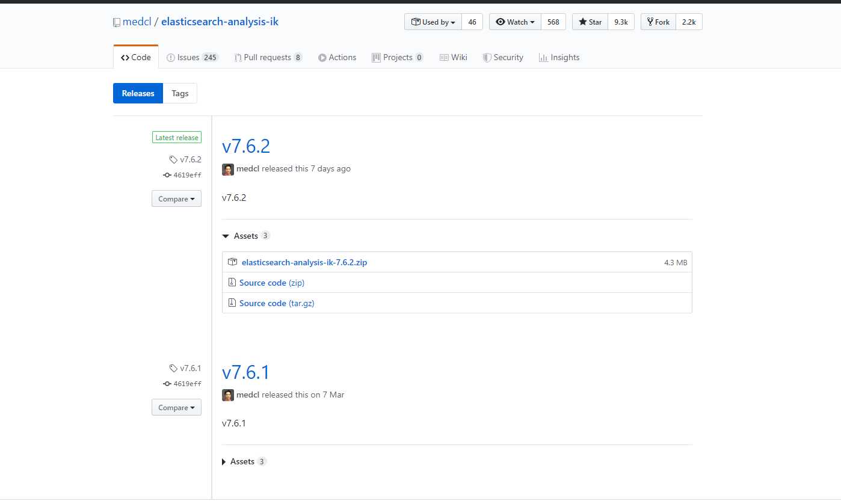Expand the Assets section of v7.6.1
This screenshot has width=841, height=504.
[x=244, y=461]
